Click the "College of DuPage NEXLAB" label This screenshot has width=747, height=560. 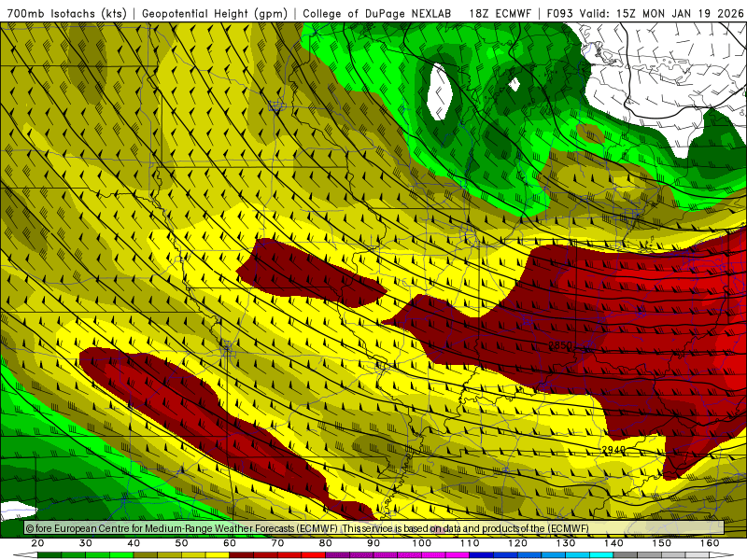(377, 13)
